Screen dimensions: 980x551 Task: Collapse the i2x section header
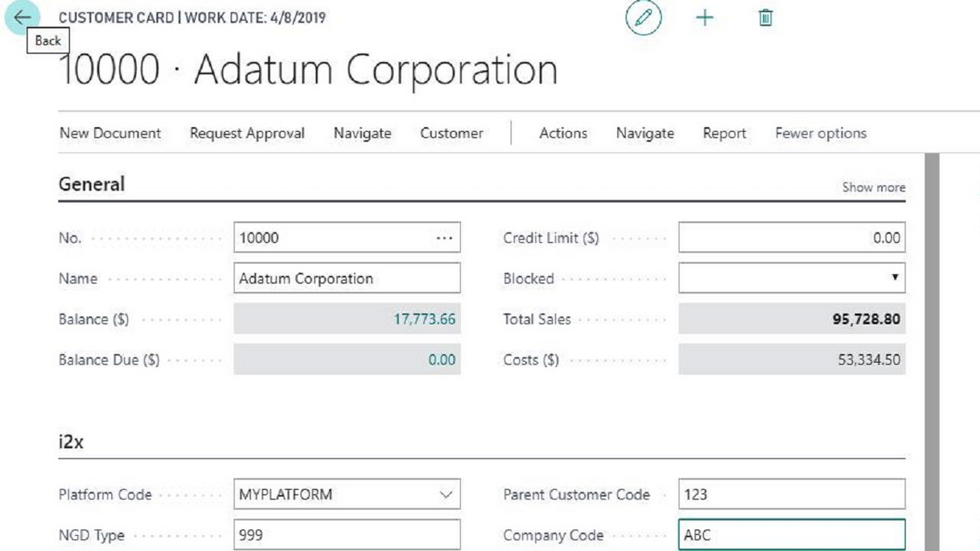tap(71, 442)
